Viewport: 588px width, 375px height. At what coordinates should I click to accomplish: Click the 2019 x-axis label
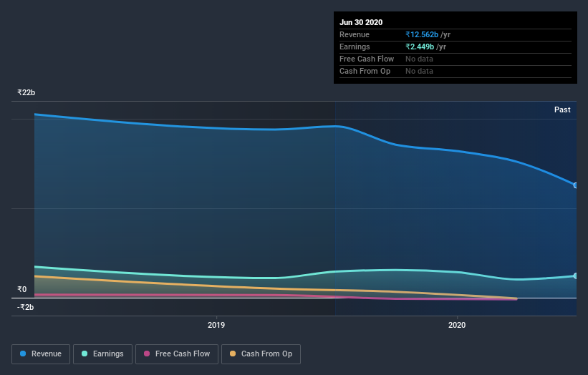pyautogui.click(x=216, y=325)
